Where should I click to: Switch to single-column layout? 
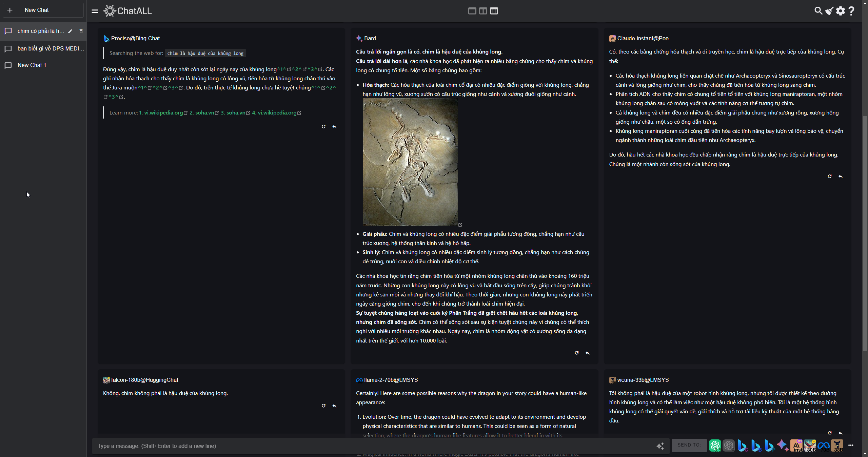472,11
